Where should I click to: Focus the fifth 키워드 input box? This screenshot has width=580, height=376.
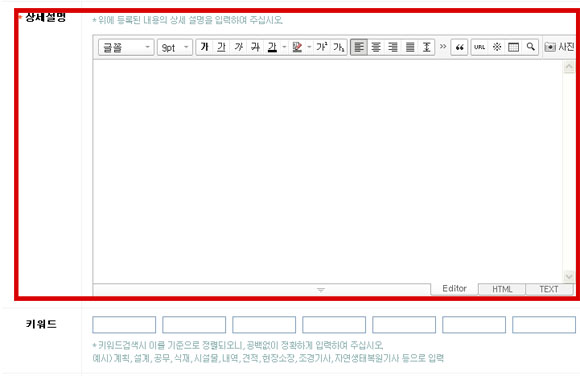pos(404,325)
